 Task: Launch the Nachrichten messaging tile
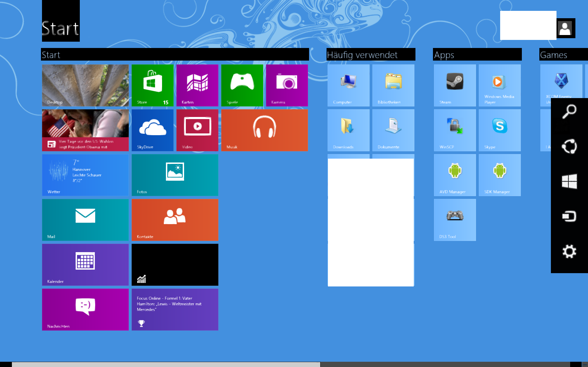(85, 310)
